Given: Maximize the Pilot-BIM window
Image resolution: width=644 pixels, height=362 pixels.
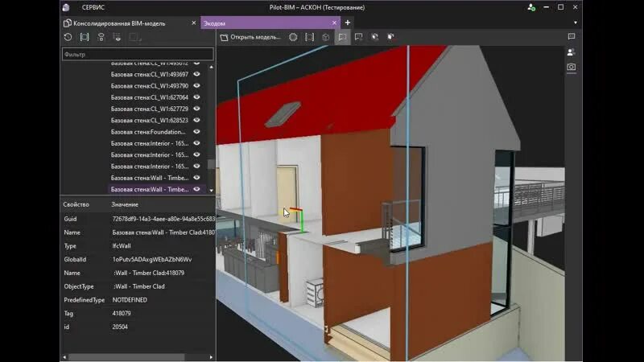Looking at the screenshot, I should 560,7.
